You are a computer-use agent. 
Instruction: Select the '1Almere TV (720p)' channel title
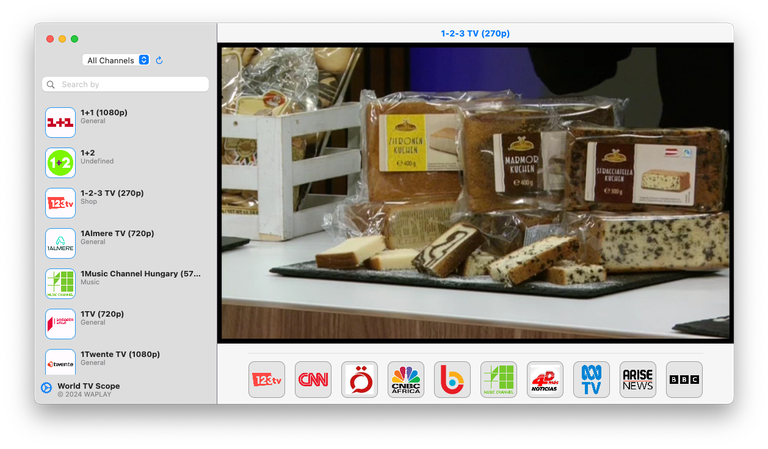[x=117, y=233]
